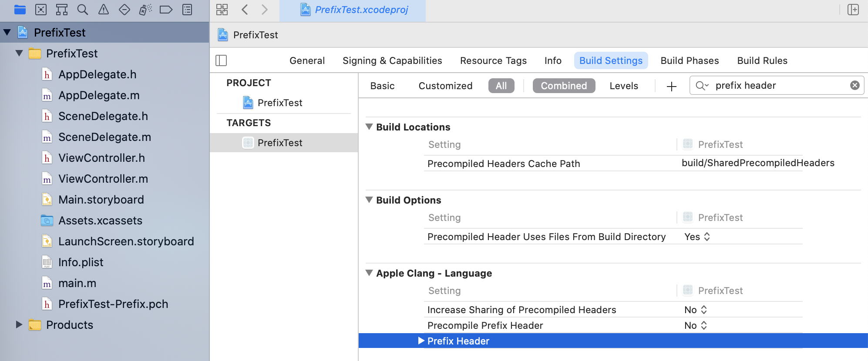Select the Products folder row
Screen dimensions: 868x361
point(104,325)
